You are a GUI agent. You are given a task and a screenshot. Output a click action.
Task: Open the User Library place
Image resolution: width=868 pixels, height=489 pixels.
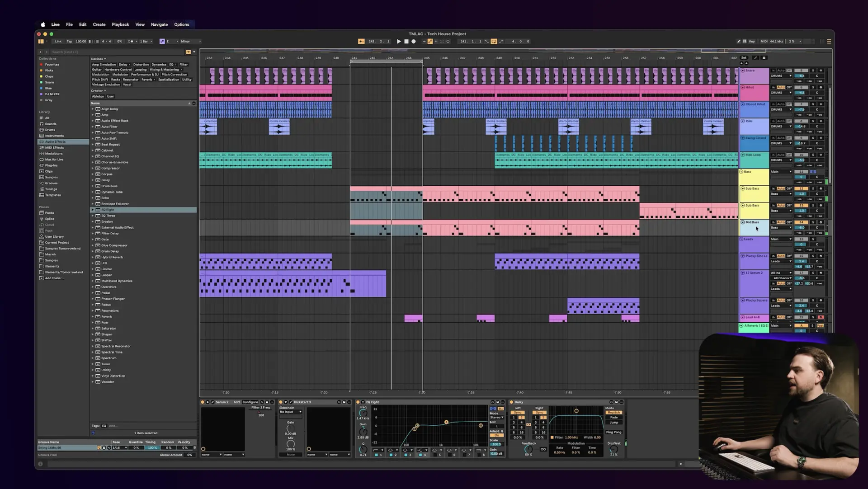(x=54, y=236)
